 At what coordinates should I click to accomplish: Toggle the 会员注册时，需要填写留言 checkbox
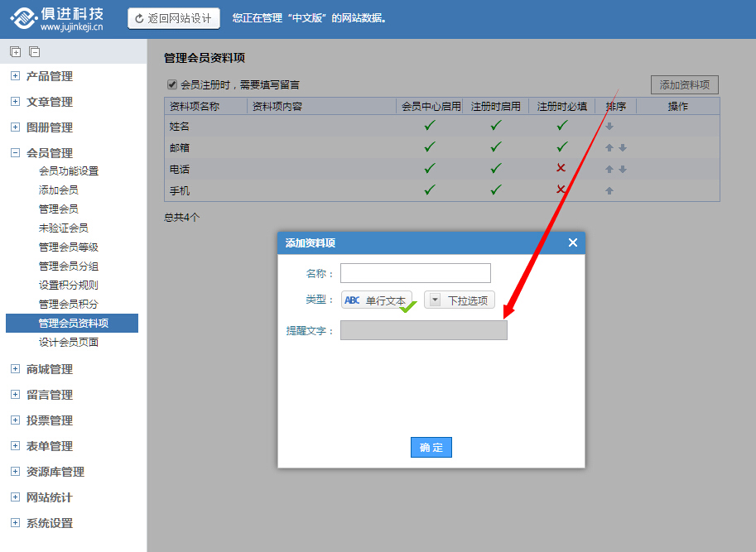(172, 84)
